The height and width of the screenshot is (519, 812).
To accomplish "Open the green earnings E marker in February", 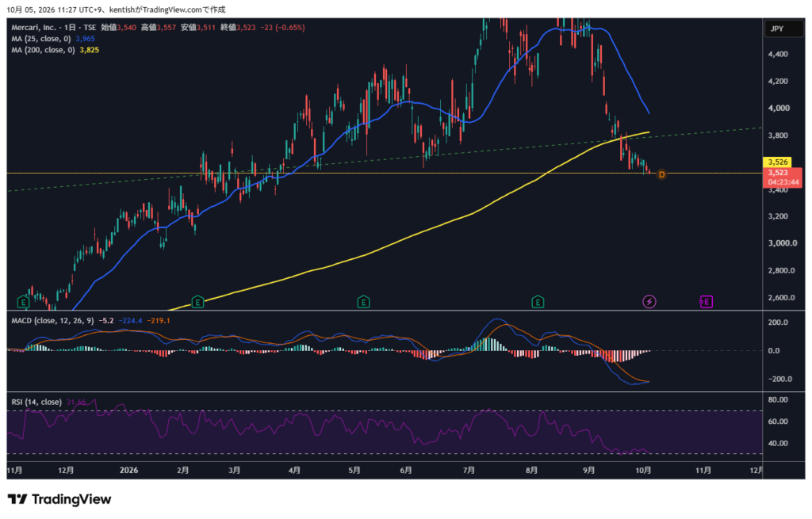I will [x=197, y=302].
